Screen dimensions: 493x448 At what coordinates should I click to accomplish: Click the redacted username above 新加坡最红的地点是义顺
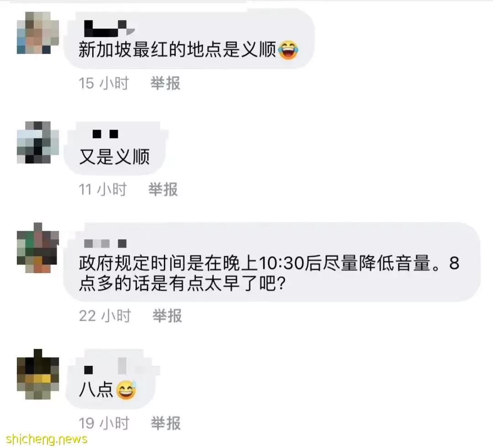click(x=110, y=28)
